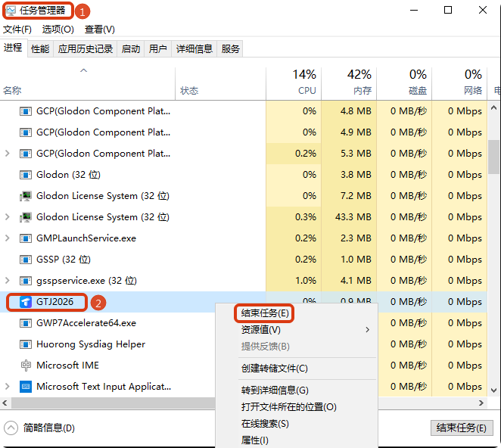Click the 1.0% CPU value for gsspservice.exe
Screen dimensions: 501x448
[306, 281]
